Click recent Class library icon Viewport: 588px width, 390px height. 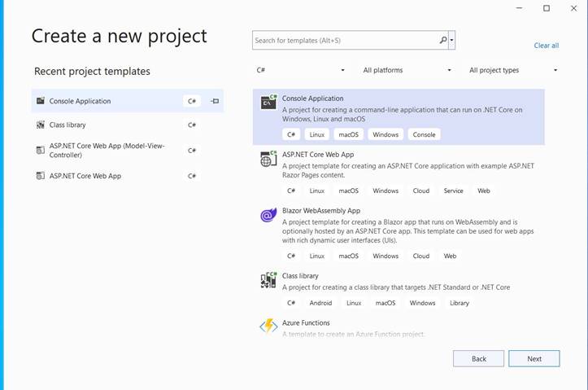(41, 125)
